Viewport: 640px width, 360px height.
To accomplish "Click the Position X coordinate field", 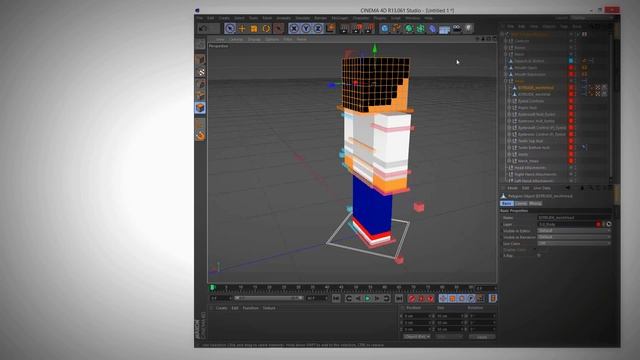I will pos(418,316).
